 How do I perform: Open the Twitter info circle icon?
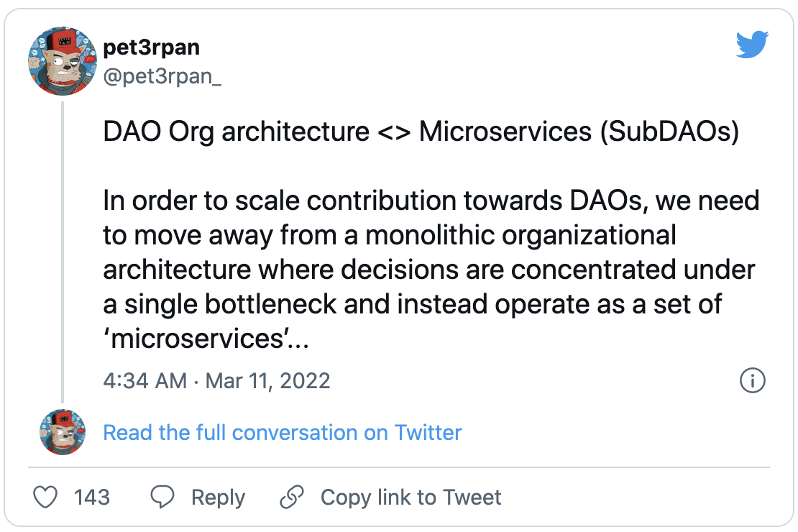click(752, 380)
